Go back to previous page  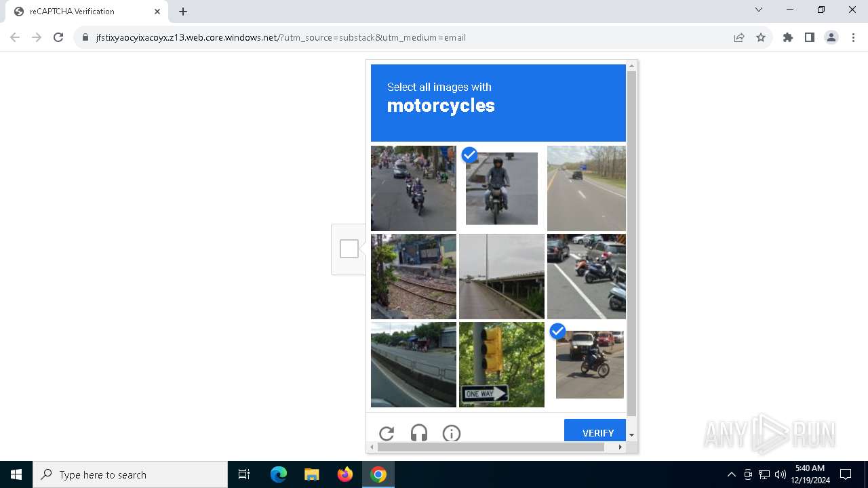(x=15, y=37)
